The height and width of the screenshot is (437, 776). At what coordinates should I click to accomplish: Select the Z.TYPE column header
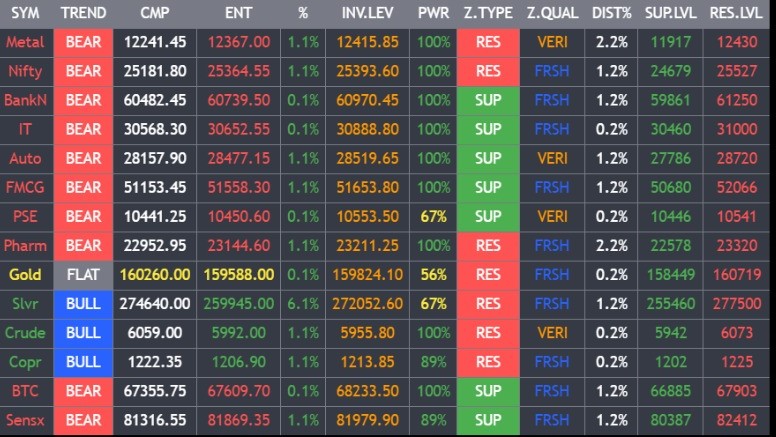point(488,13)
